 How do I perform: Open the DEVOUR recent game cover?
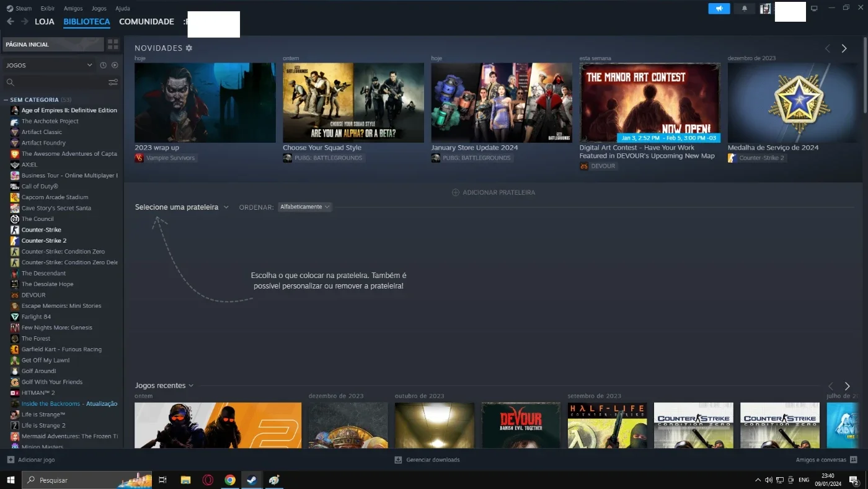521,425
